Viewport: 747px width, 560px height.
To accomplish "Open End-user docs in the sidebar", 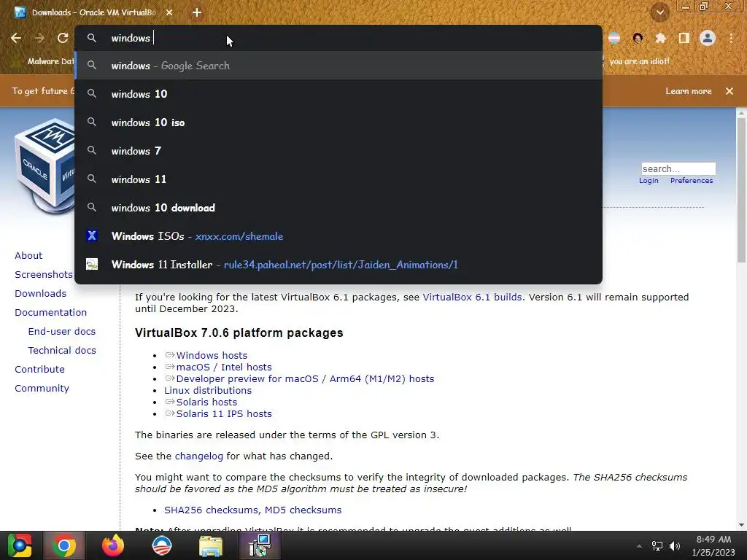I will 61,332.
